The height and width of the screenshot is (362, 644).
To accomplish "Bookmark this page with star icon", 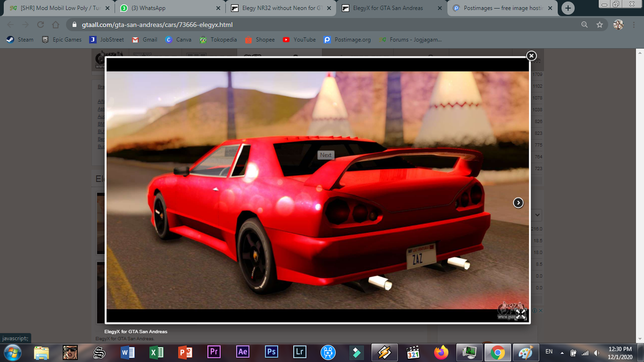I will pos(600,25).
